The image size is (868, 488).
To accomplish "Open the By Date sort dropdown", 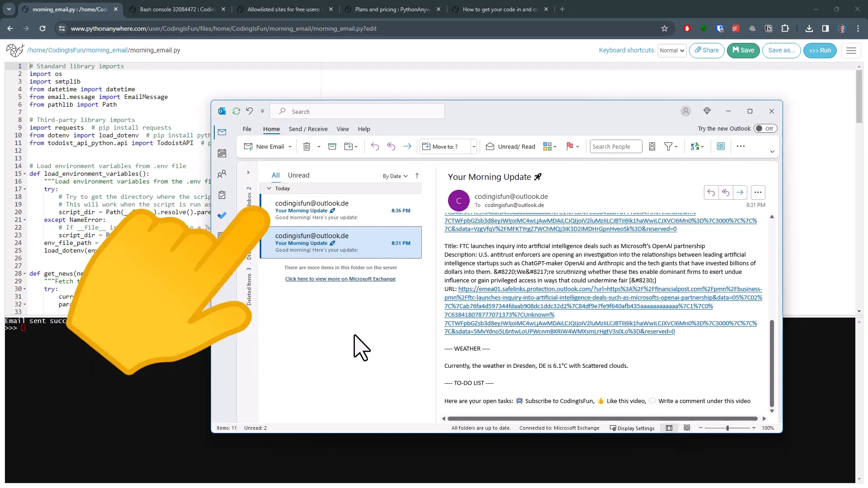I will click(x=395, y=176).
